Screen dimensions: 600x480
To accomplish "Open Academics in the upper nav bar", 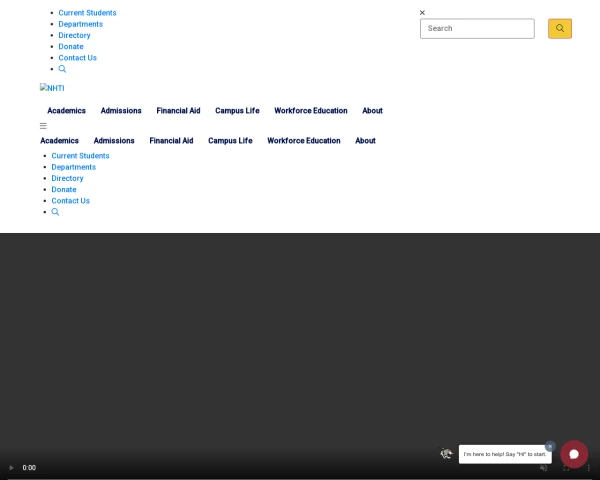I will pyautogui.click(x=67, y=111).
